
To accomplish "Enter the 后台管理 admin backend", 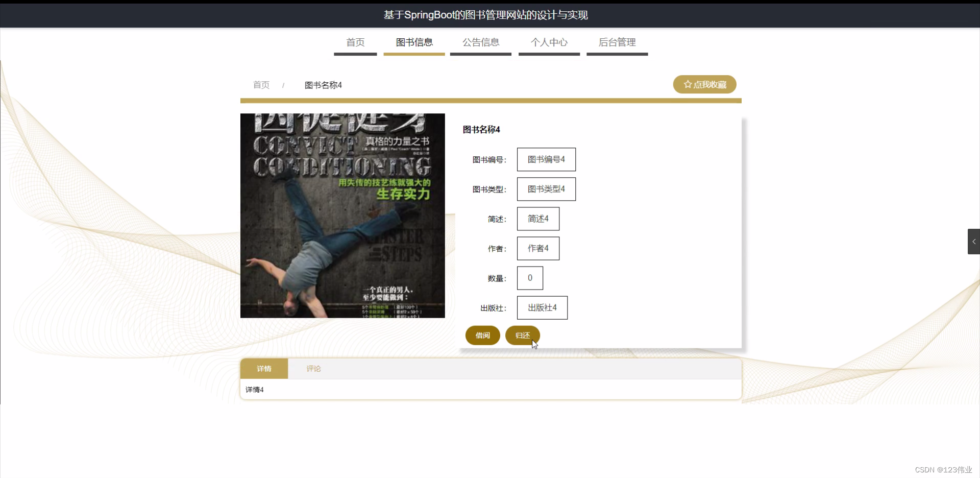I will (617, 42).
